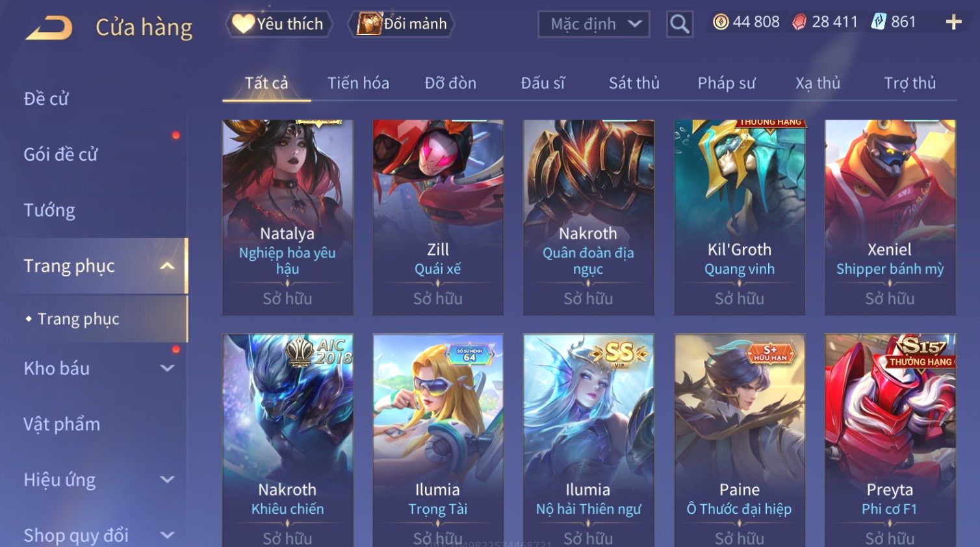
Task: Select Natalya Nghiệp hỏa yêu hậu skin
Action: [x=287, y=217]
